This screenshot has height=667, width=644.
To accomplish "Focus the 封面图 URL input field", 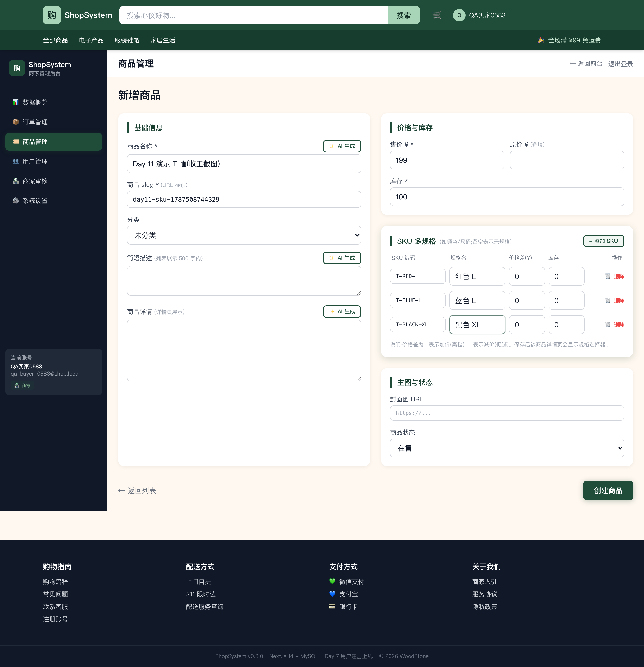I will point(507,413).
